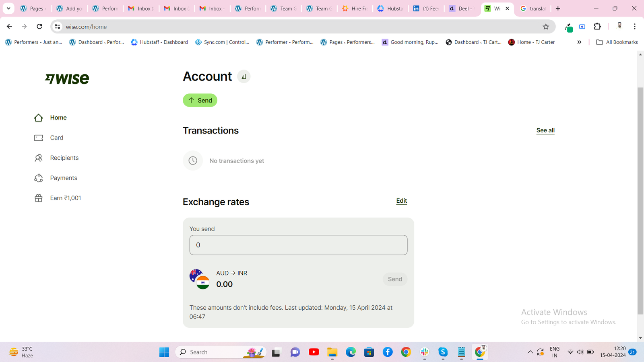The height and width of the screenshot is (362, 644).
Task: Click the page vertical scrollbar
Action: (x=640, y=201)
